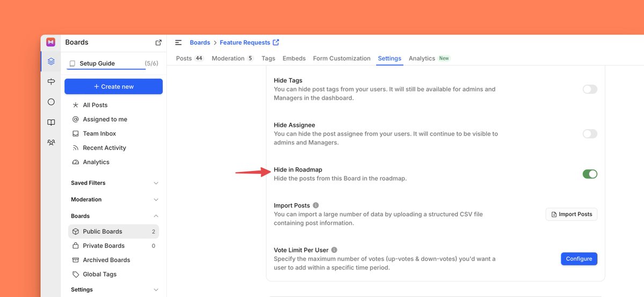644x297 pixels.
Task: Open Boards in new window icon
Action: tap(158, 42)
